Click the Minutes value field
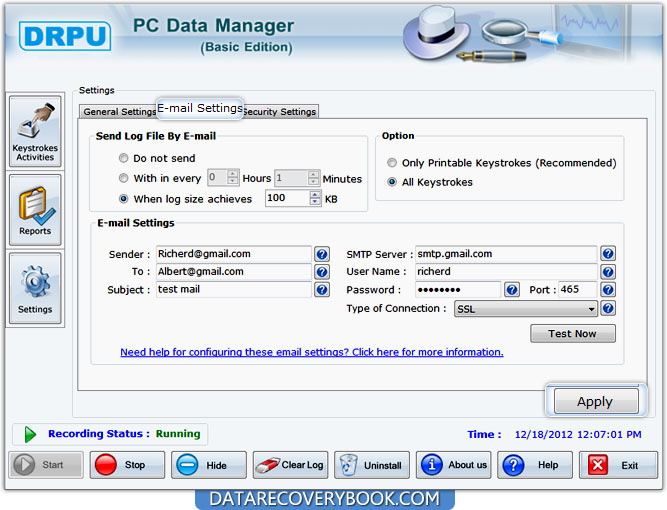 (x=292, y=177)
